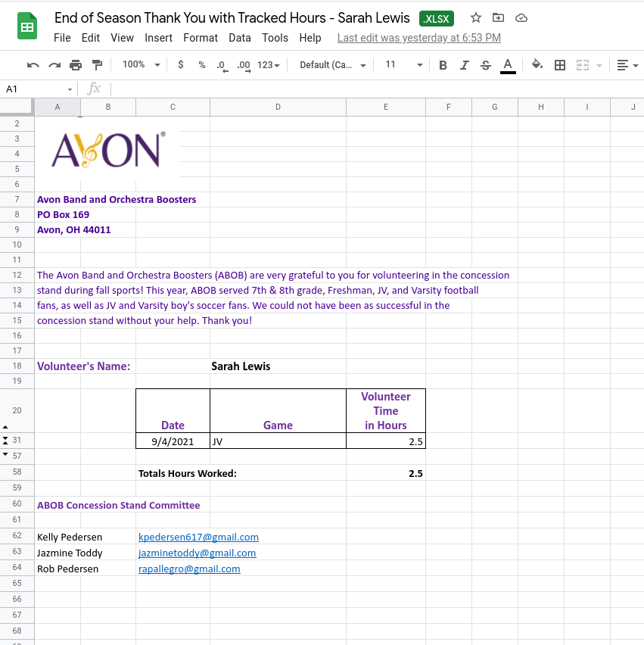Image resolution: width=644 pixels, height=645 pixels.
Task: Open rapallegro@gmail.com email link
Action: [189, 569]
